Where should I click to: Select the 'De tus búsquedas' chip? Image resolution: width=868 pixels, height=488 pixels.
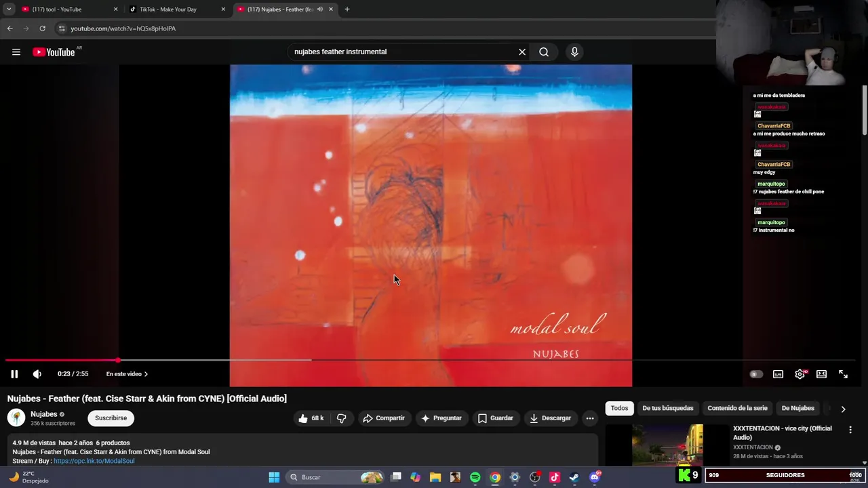point(668,408)
